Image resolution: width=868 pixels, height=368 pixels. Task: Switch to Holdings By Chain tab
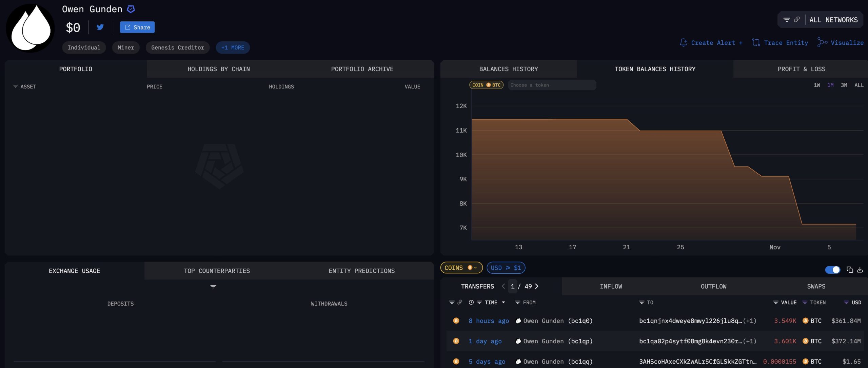[x=219, y=69]
